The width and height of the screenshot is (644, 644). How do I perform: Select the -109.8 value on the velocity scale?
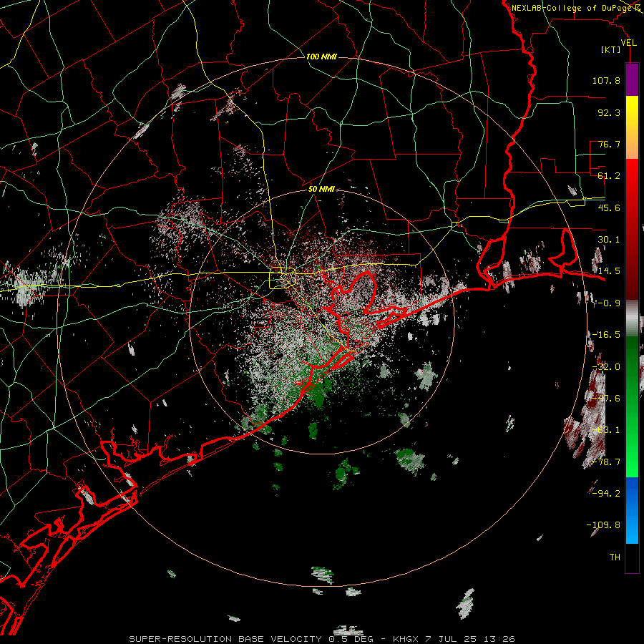click(x=603, y=525)
